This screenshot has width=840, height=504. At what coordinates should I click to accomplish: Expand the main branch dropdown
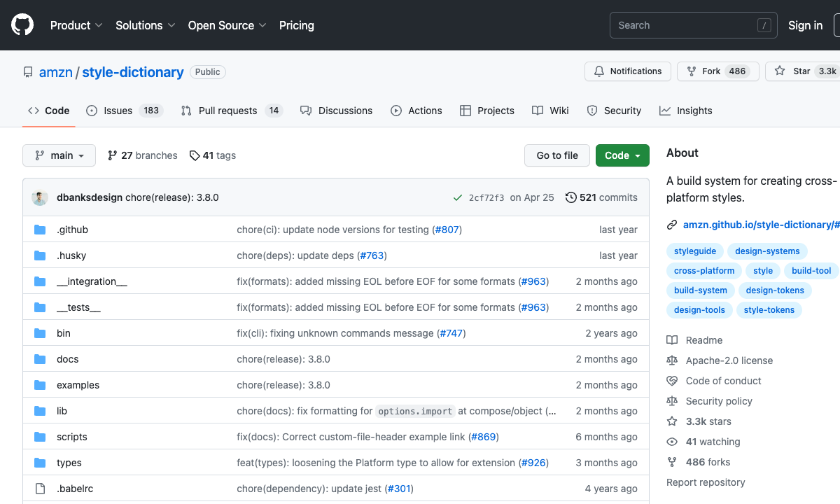[59, 155]
